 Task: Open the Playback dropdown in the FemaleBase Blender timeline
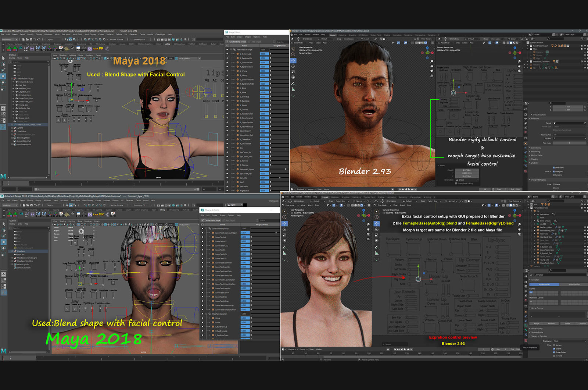click(293, 349)
